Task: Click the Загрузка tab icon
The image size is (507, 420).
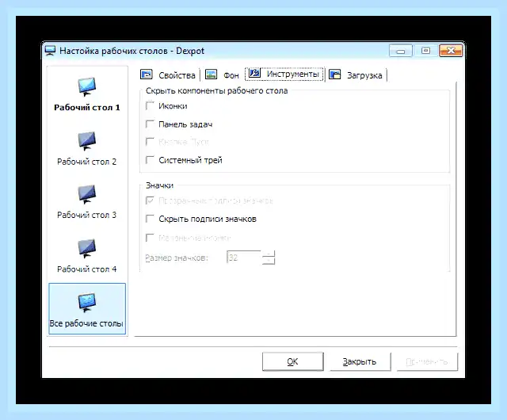Action: tap(334, 74)
